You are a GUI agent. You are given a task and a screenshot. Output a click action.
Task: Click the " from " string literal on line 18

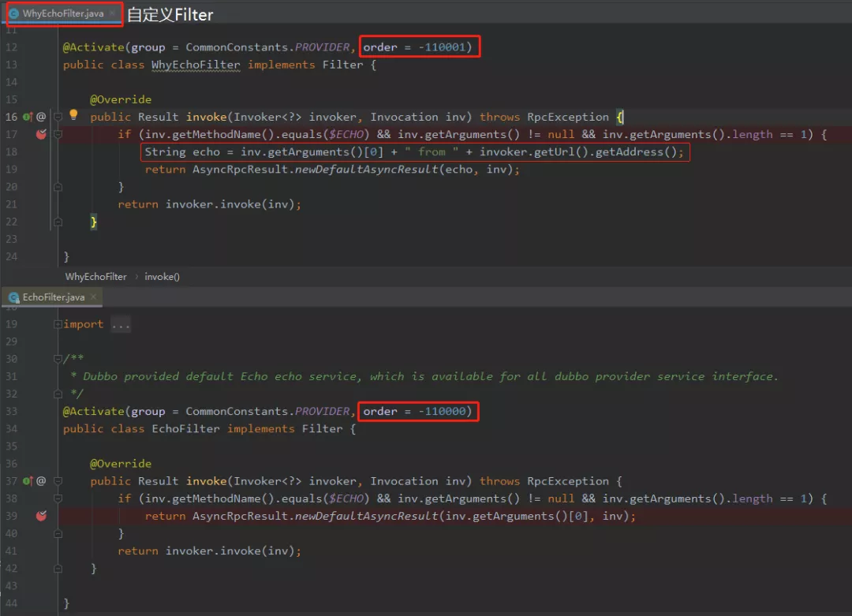tap(432, 151)
